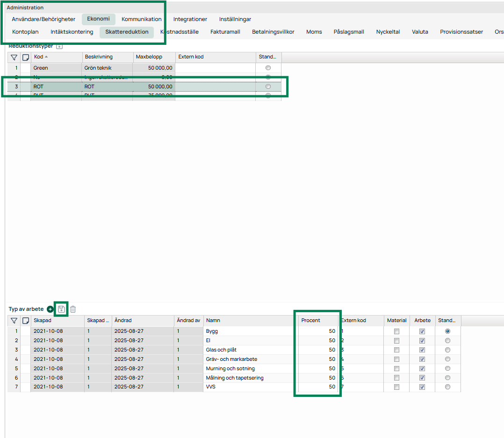Select Green as the standard reduction type

[268, 68]
